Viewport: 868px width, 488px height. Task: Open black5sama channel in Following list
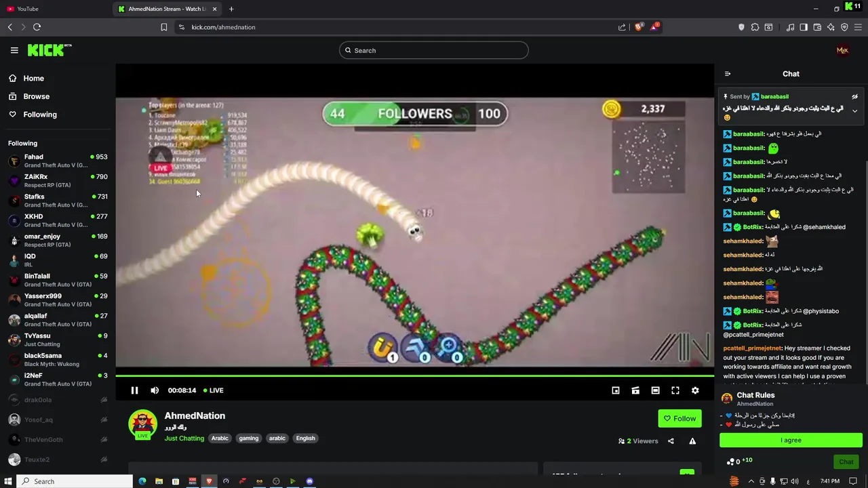[58, 359]
